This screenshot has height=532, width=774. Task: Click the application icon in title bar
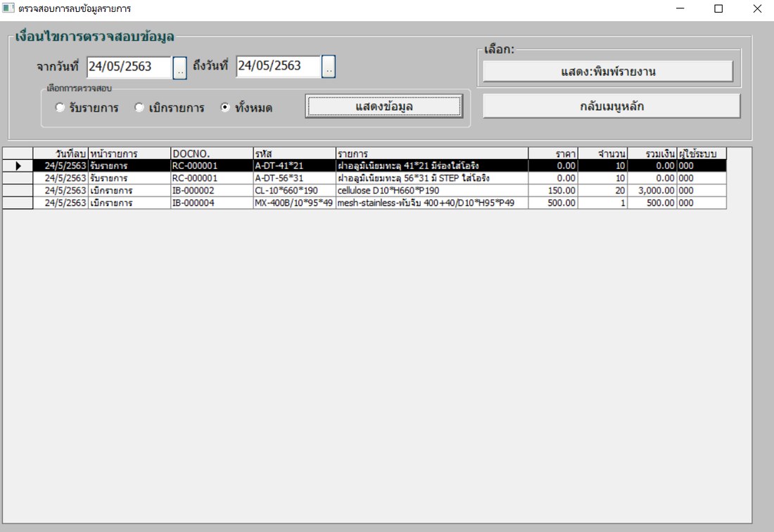8,8
